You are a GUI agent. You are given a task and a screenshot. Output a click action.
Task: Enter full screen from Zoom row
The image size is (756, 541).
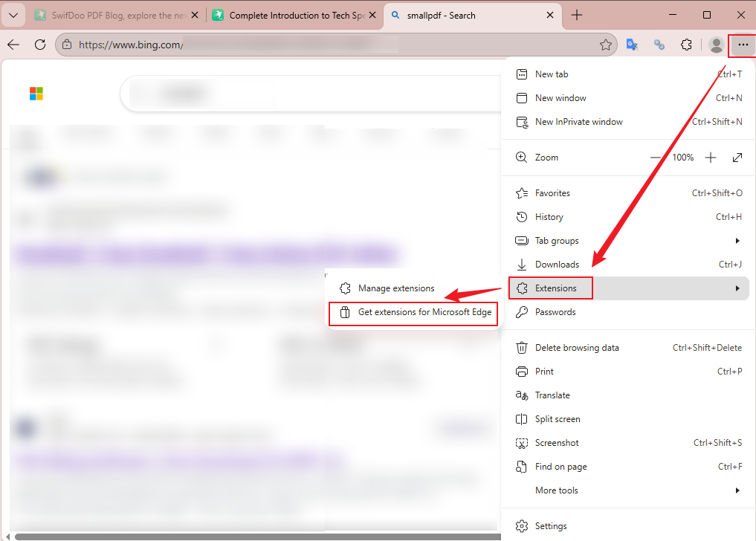tap(737, 157)
